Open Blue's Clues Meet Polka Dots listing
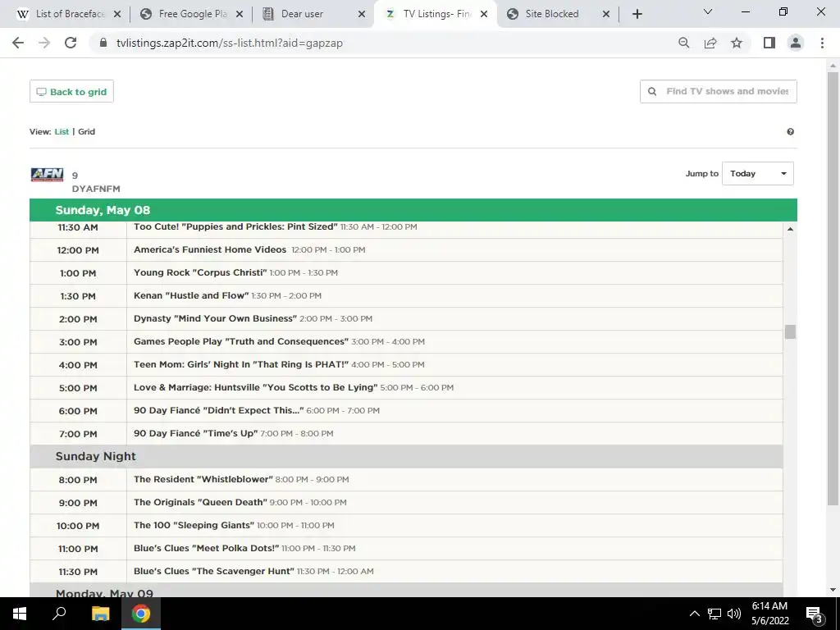Image resolution: width=840 pixels, height=630 pixels. point(206,549)
